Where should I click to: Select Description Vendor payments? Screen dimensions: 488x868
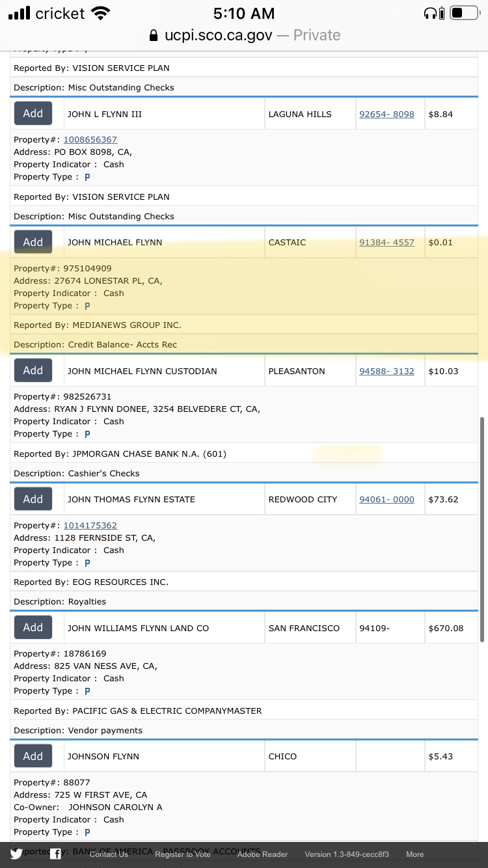coord(78,731)
